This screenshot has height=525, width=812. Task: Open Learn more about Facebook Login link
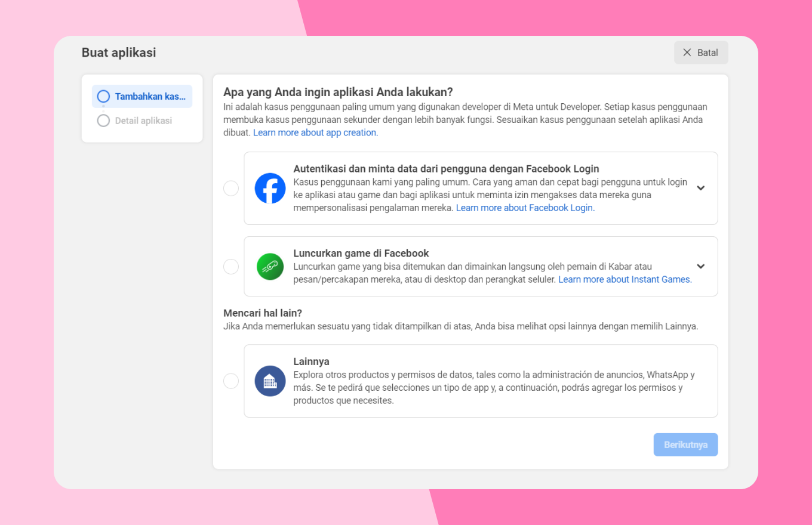525,208
